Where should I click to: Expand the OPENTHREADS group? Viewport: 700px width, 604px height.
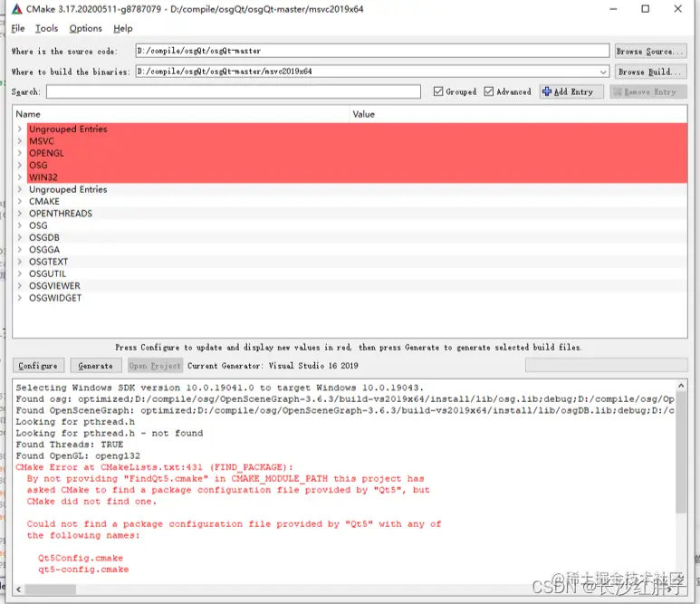[20, 214]
